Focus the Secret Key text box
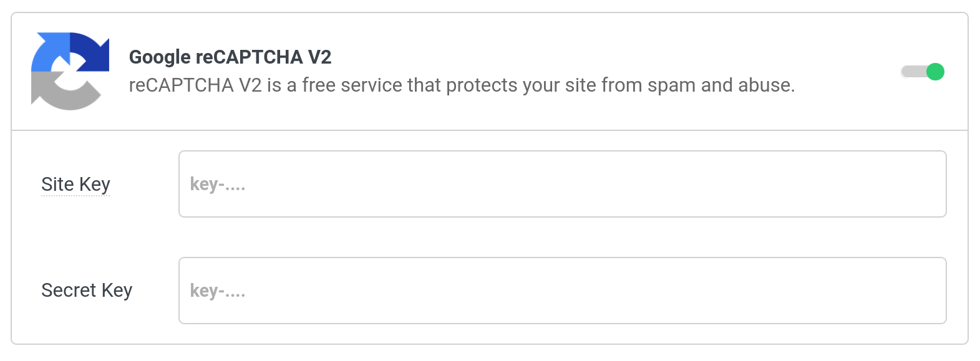Viewport: 980px width, 361px height. tap(561, 291)
